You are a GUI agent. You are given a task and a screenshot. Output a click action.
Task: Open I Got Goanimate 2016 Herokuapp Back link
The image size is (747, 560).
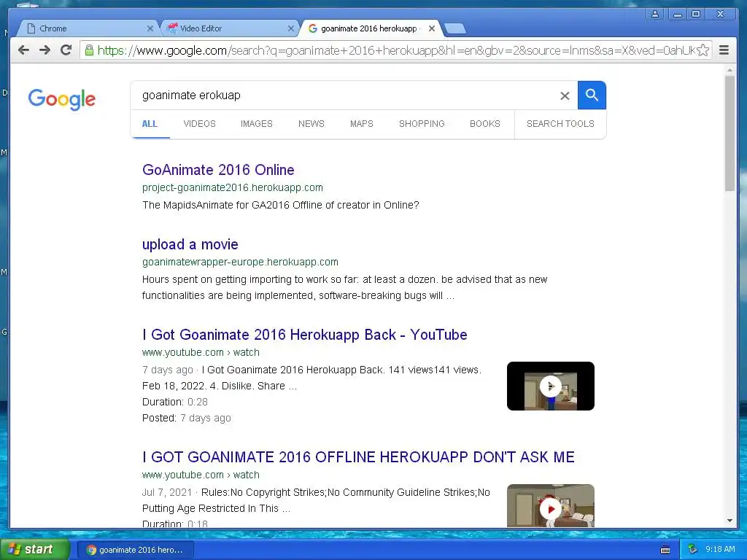[304, 335]
